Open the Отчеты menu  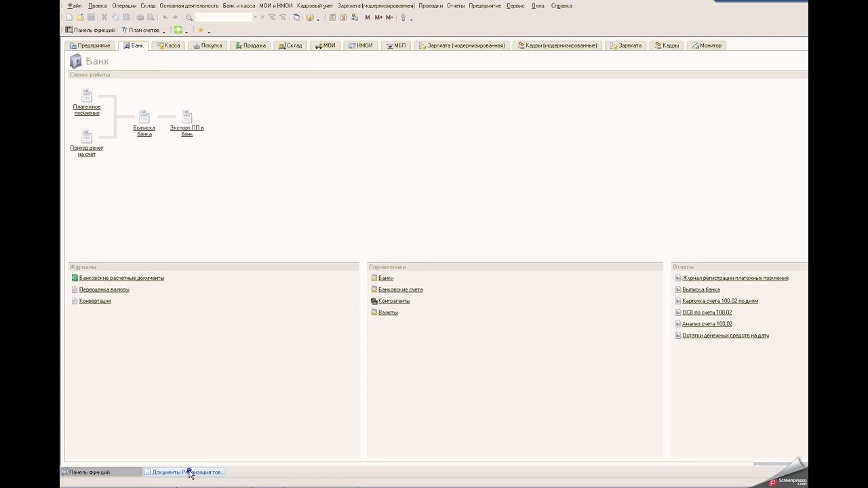[456, 5]
